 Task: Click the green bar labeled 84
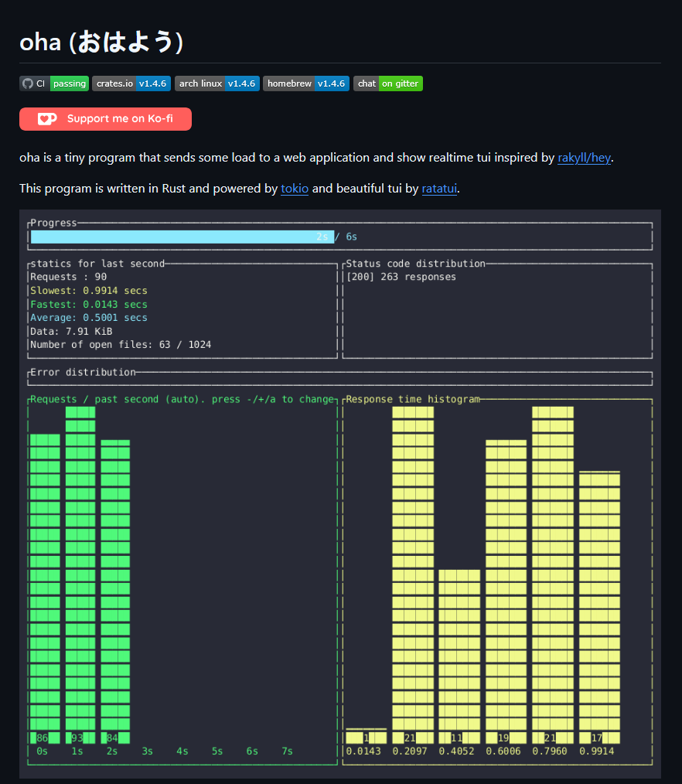(x=115, y=591)
